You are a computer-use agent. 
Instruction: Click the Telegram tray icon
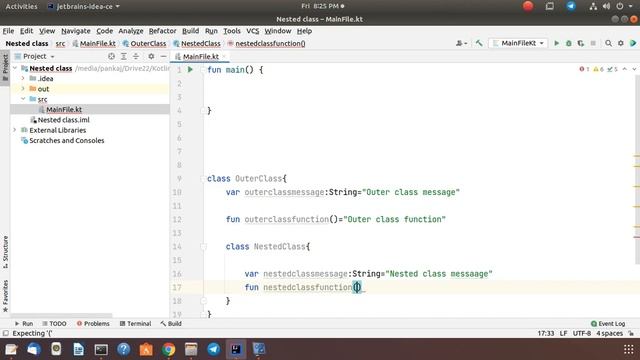coord(571,6)
